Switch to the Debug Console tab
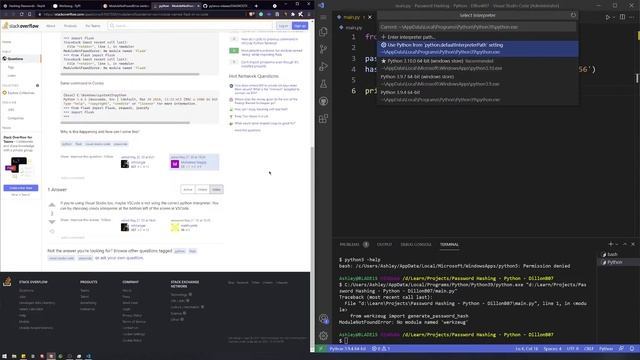Screen dimensions: 640x360 pos(416,244)
